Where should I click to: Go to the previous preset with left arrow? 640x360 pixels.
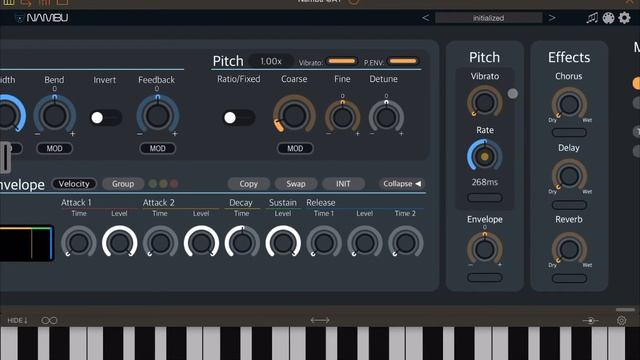426,18
